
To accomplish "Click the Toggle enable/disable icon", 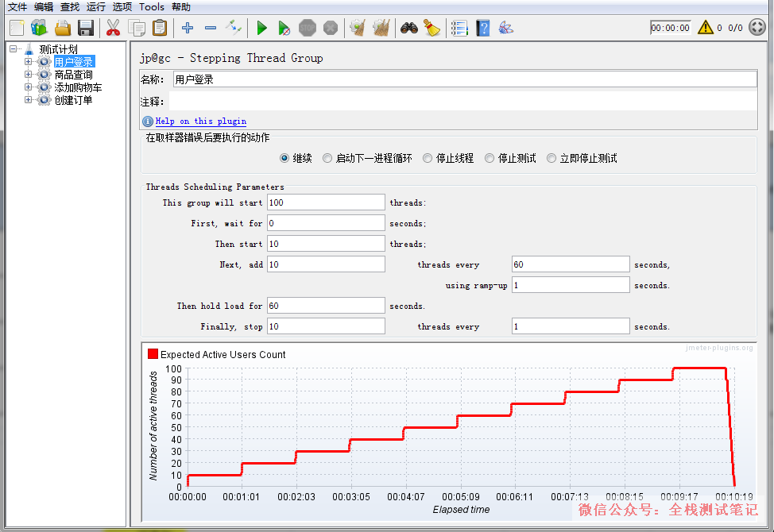I will tap(234, 28).
